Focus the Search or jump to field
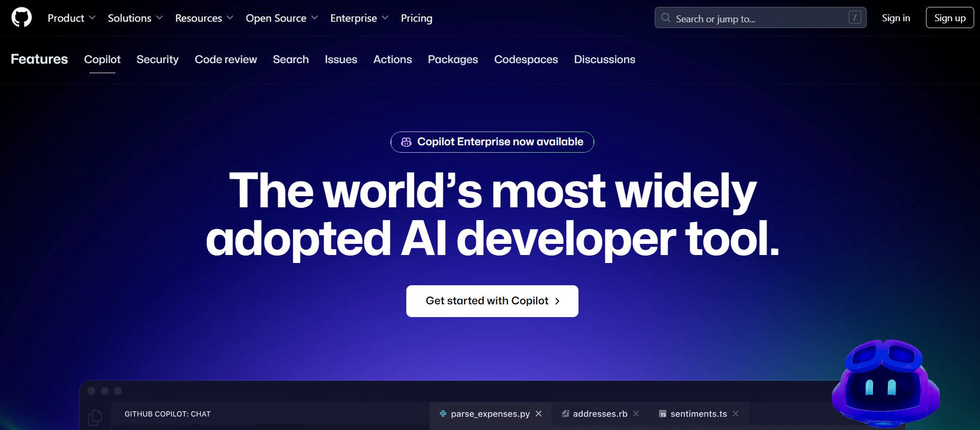This screenshot has height=430, width=980. (x=760, y=17)
